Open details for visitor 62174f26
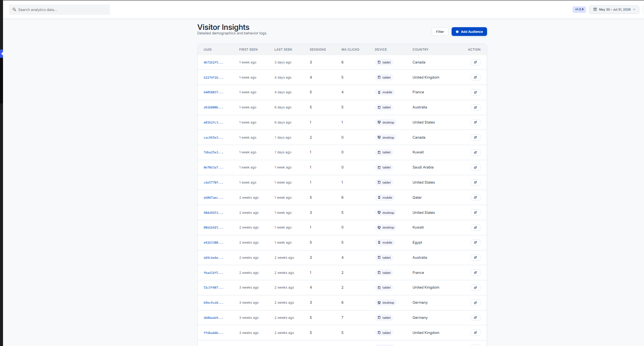The image size is (644, 346). click(x=475, y=77)
